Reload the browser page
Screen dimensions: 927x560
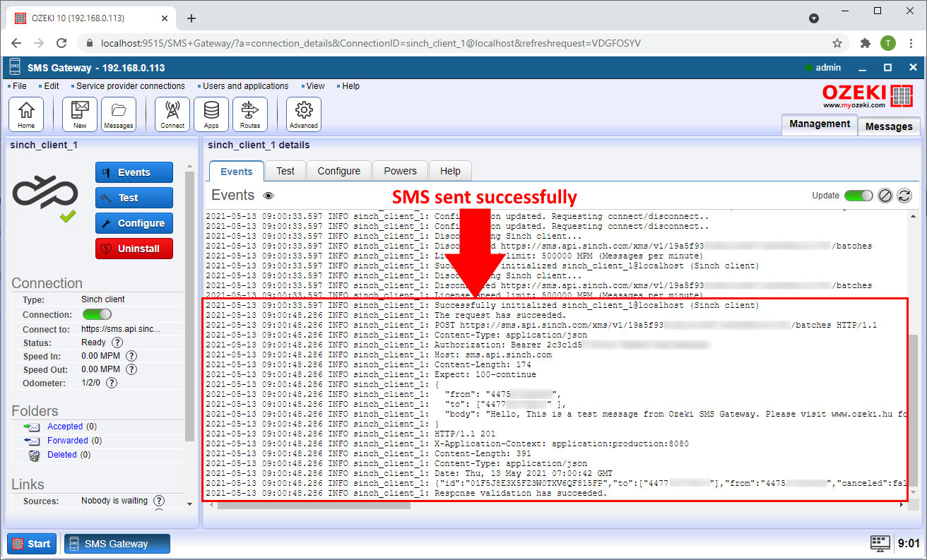click(61, 43)
